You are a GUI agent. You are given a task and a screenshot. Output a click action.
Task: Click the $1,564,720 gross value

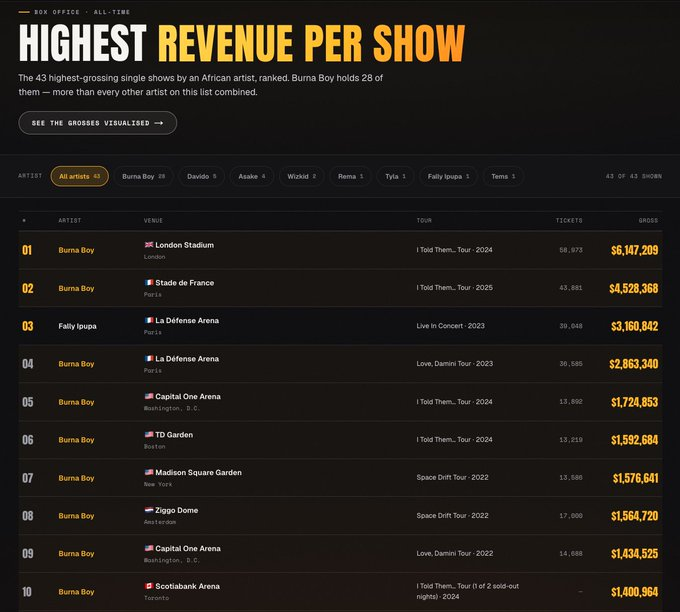[x=634, y=515]
